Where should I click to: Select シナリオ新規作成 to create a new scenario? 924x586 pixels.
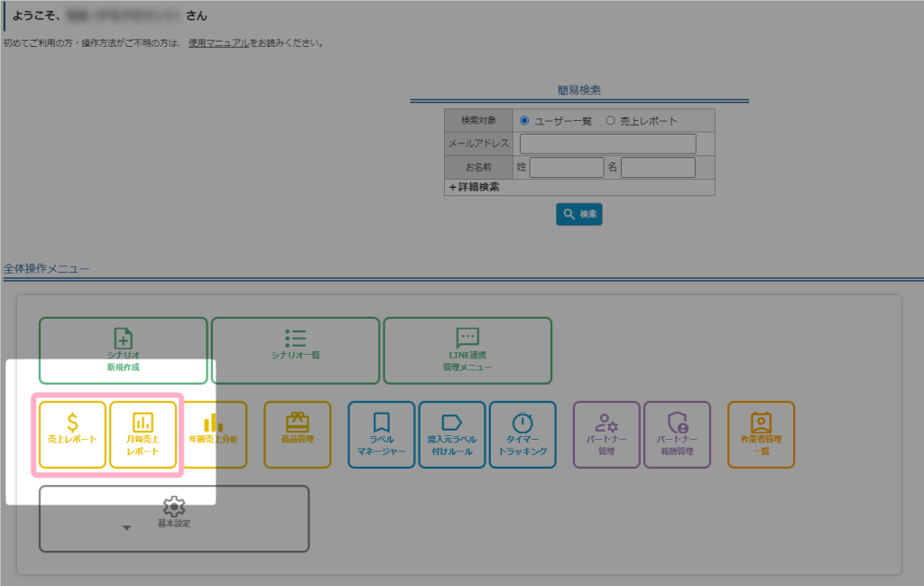[123, 350]
